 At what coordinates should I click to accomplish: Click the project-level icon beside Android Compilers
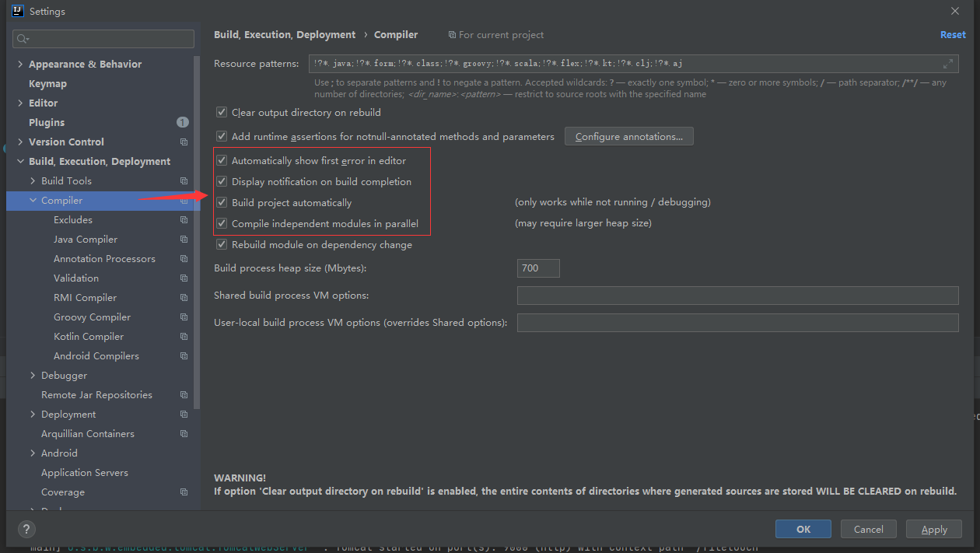pyautogui.click(x=184, y=356)
